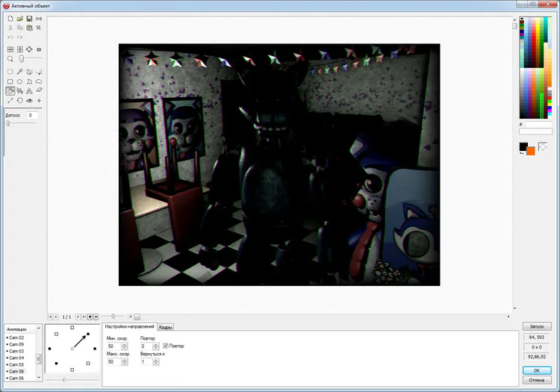Click the Crop icon with four arrows
Viewport: 560px width, 392px height.
[x=29, y=49]
